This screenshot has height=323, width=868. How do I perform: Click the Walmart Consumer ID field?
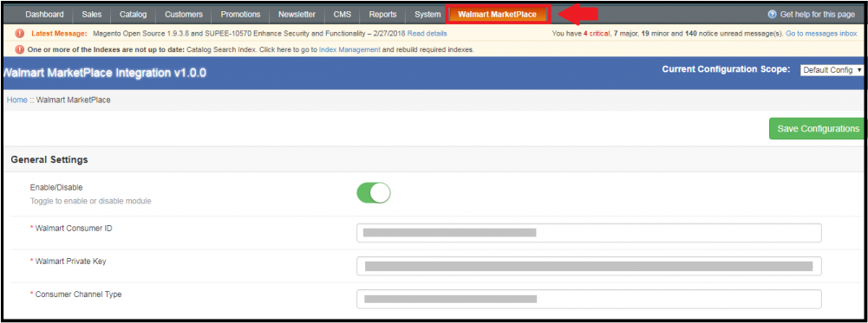589,233
